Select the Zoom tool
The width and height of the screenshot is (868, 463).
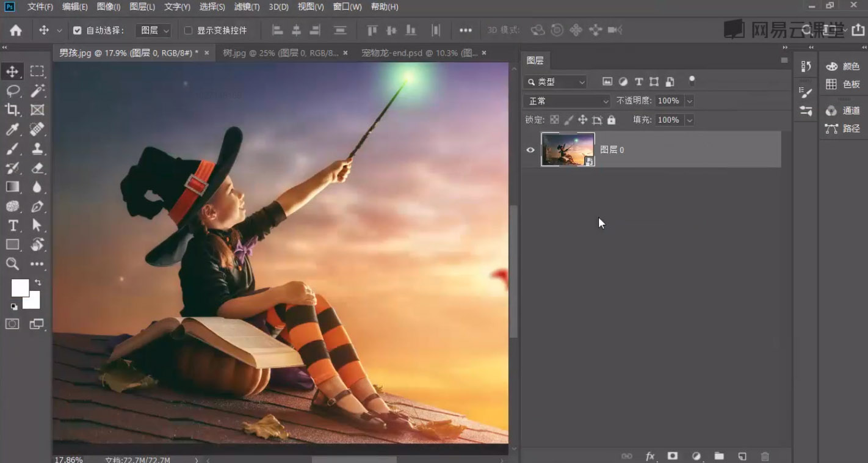point(12,264)
